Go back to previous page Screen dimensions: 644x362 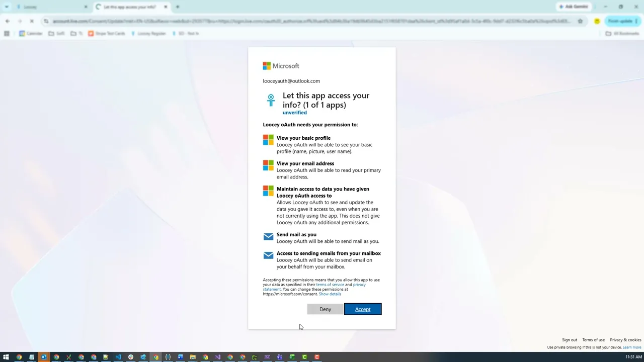[8, 21]
